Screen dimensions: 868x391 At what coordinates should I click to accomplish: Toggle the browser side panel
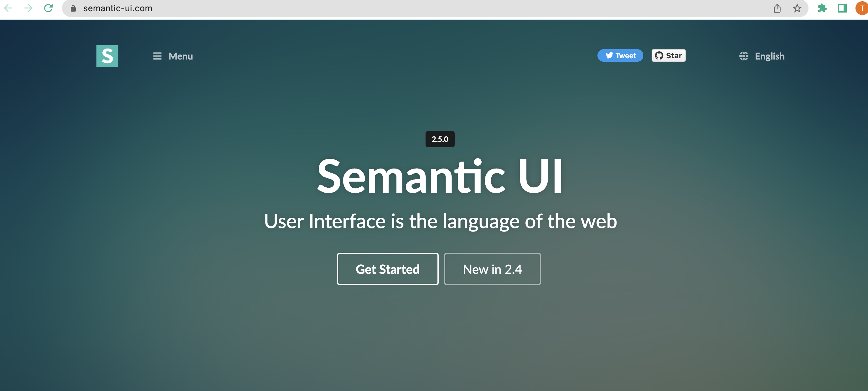[842, 8]
